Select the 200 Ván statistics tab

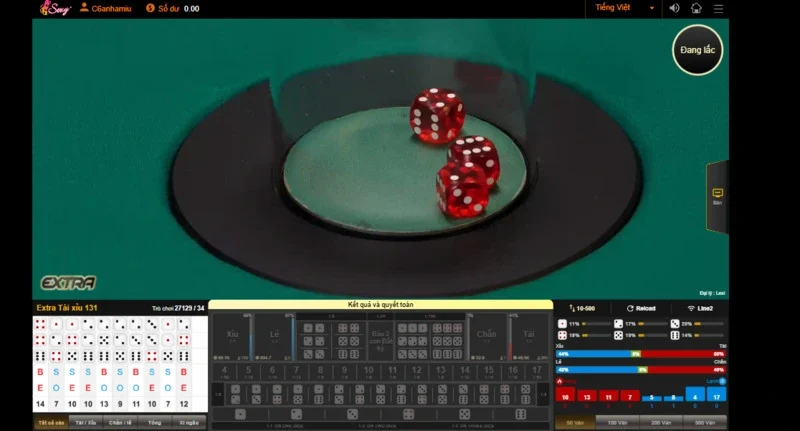pyautogui.click(x=661, y=423)
